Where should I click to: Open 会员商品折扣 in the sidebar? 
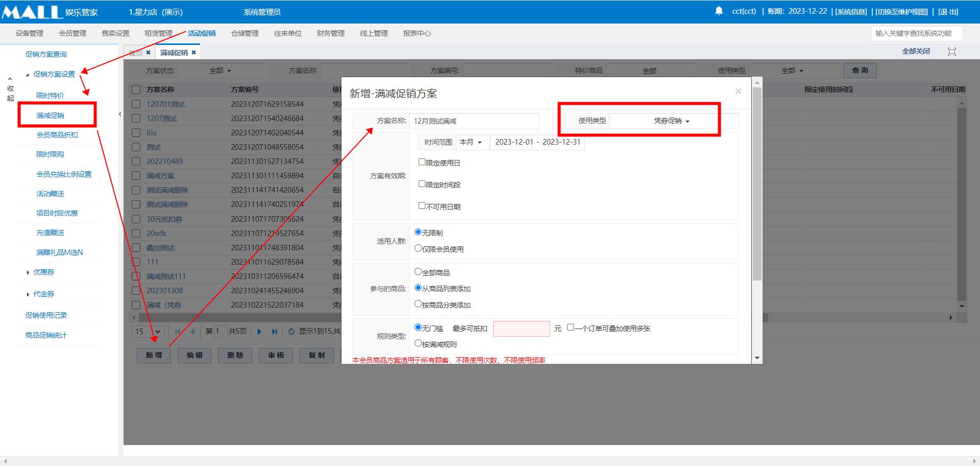coord(57,135)
